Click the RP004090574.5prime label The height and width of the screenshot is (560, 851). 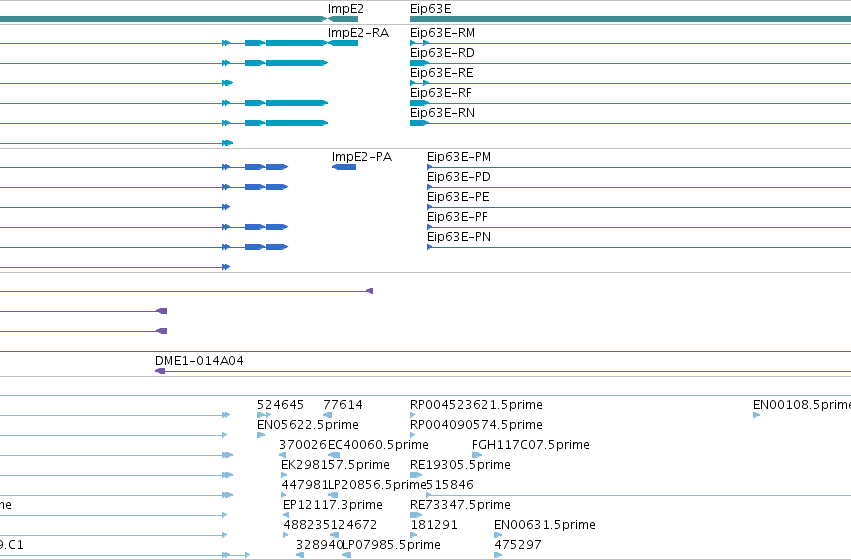pyautogui.click(x=476, y=425)
